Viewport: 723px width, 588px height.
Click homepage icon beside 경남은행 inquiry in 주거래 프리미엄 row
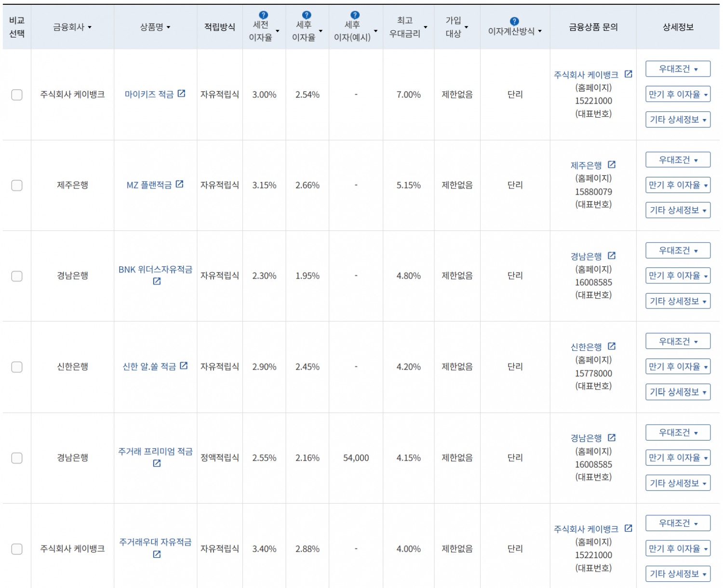(612, 438)
